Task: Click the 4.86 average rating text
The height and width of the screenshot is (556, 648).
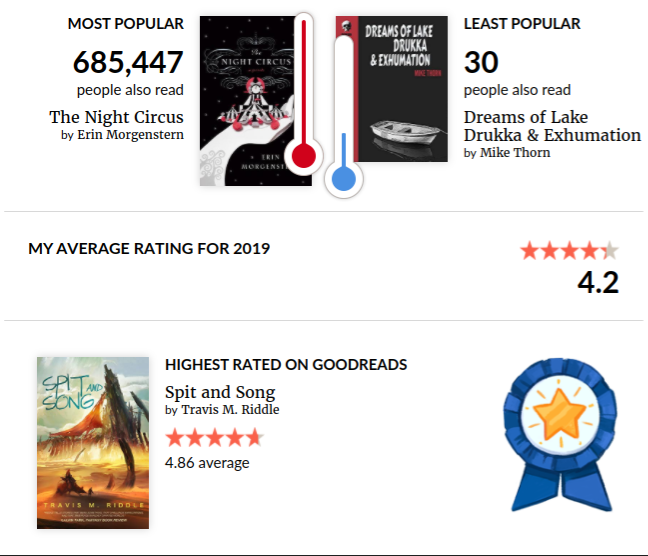Action: 207,462
